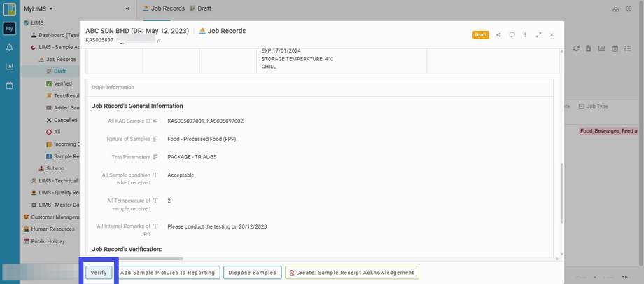Open the calendar view icon in toolbar
Screen dimensions: 644x284
coord(615,48)
